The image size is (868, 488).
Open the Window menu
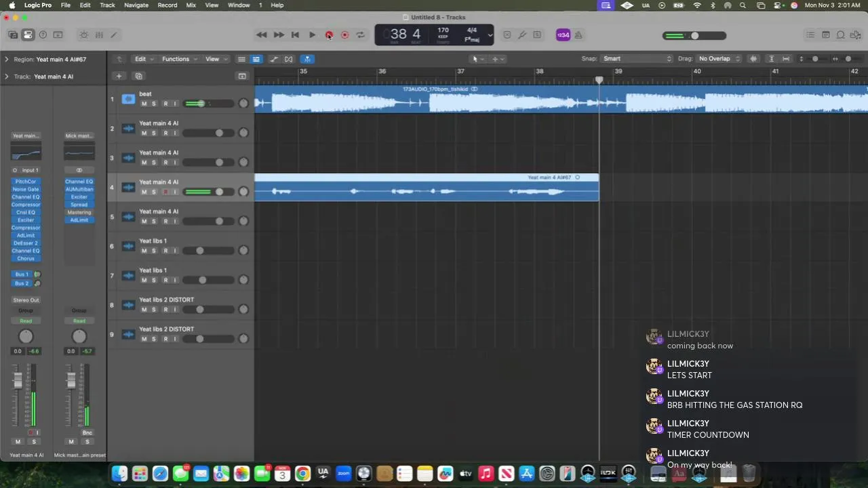coord(239,5)
